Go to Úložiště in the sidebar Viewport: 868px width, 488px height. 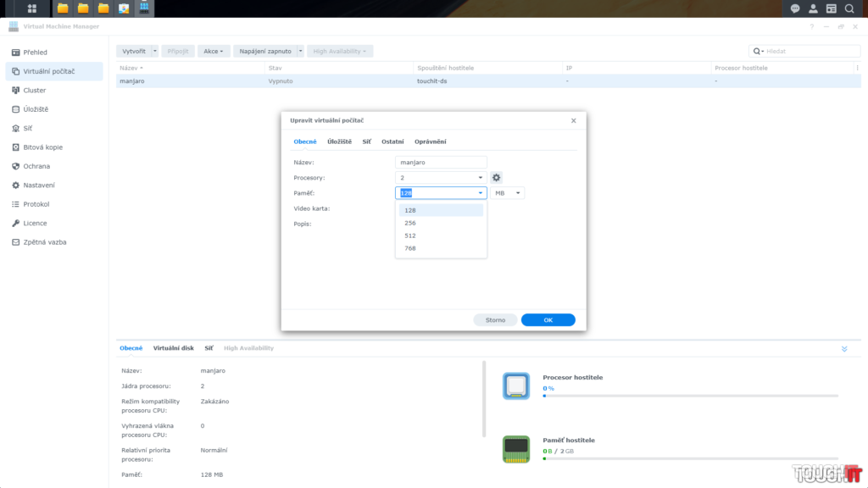point(36,109)
